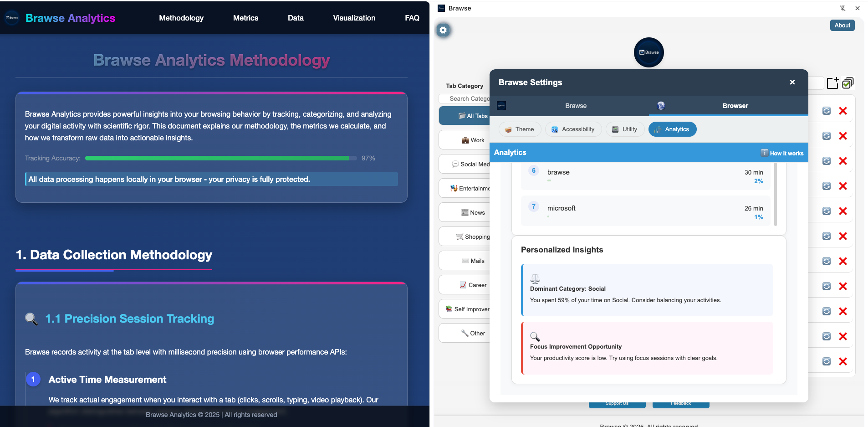Open the settings gear in the Brawse panel
868x427 pixels.
click(x=443, y=30)
